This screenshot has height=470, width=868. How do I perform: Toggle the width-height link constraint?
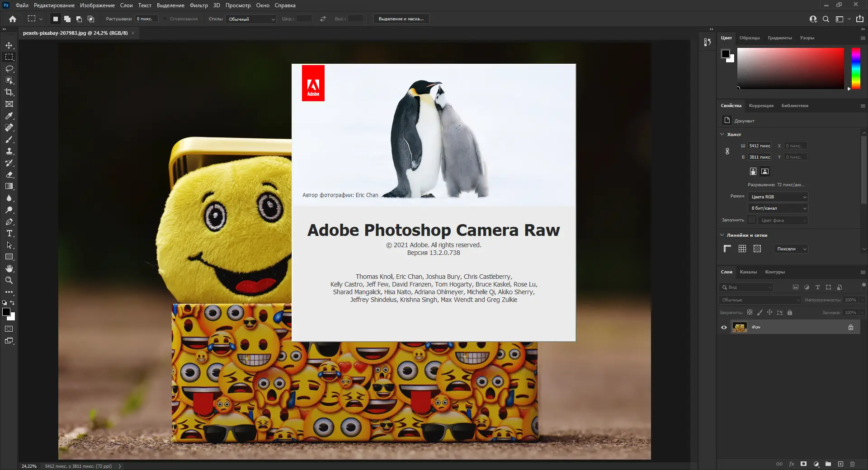coord(727,151)
